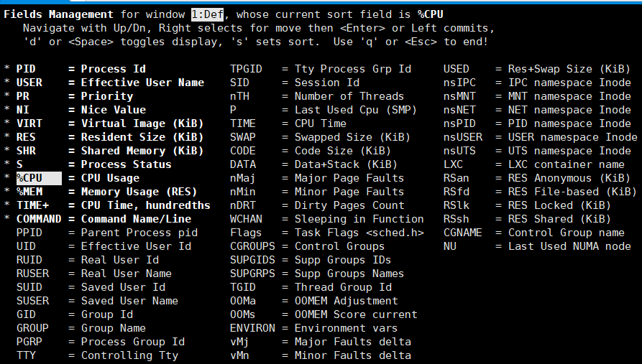The height and width of the screenshot is (364, 642).
Task: Click the TIME field without plus
Action: point(242,123)
